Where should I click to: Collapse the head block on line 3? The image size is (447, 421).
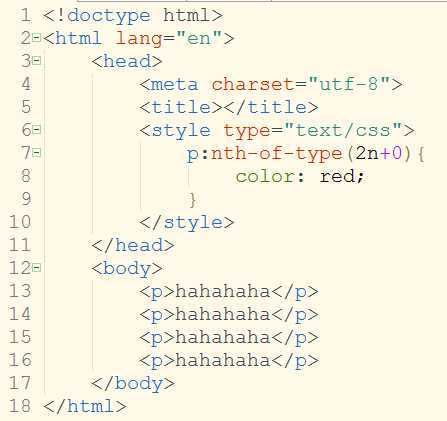tap(36, 61)
